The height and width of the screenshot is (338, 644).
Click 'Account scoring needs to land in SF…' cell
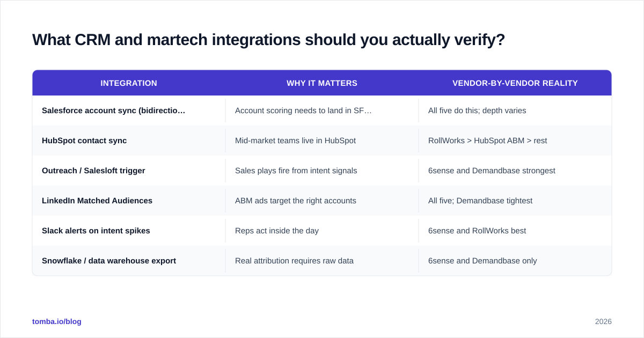[x=322, y=111]
